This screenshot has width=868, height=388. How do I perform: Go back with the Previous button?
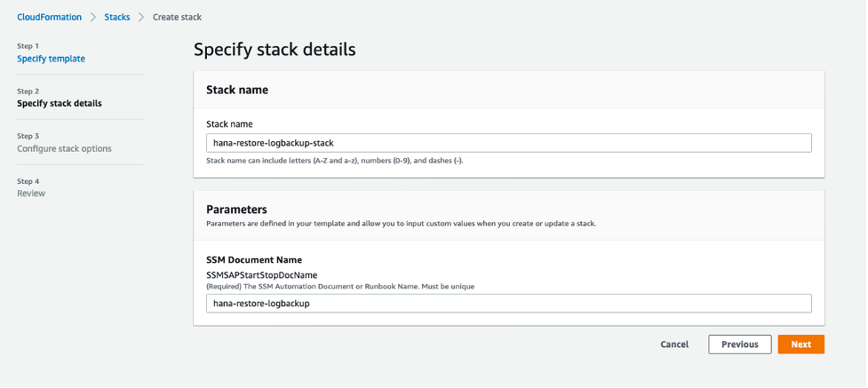click(x=739, y=344)
